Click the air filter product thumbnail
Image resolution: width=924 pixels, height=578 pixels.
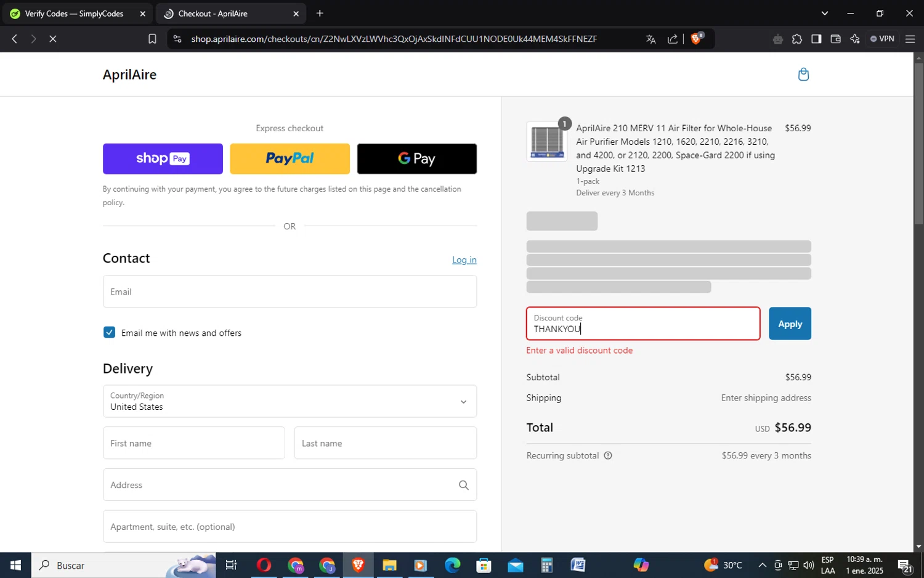[x=547, y=142]
